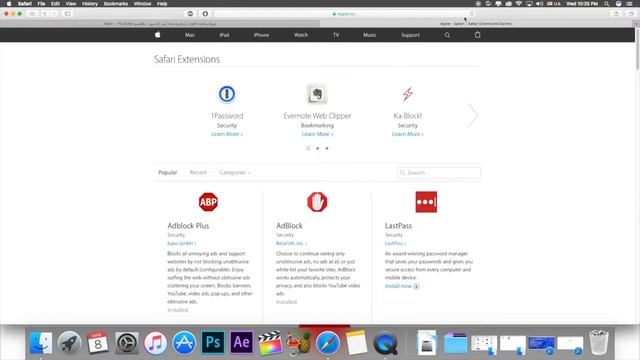640x360 pixels.
Task: Select the first carousel page dot
Action: coord(308,148)
